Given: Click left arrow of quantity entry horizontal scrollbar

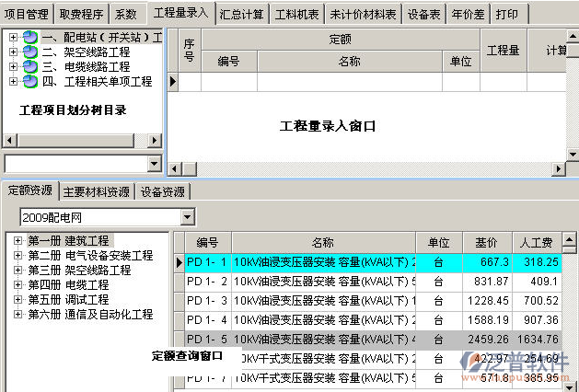Looking at the screenshot, I should tap(173, 170).
